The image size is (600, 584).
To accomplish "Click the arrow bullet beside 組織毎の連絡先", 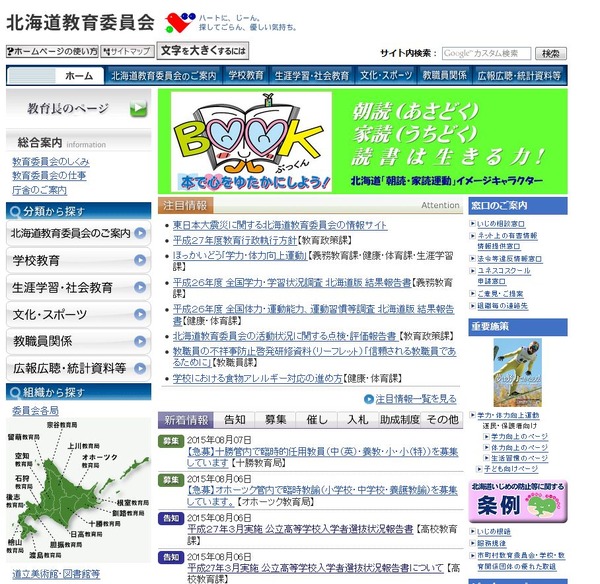I will tap(473, 305).
